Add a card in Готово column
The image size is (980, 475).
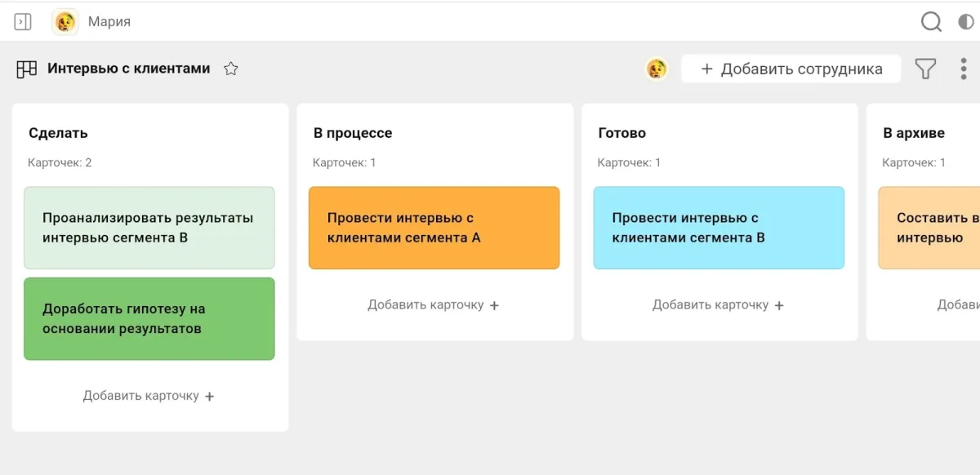click(719, 305)
